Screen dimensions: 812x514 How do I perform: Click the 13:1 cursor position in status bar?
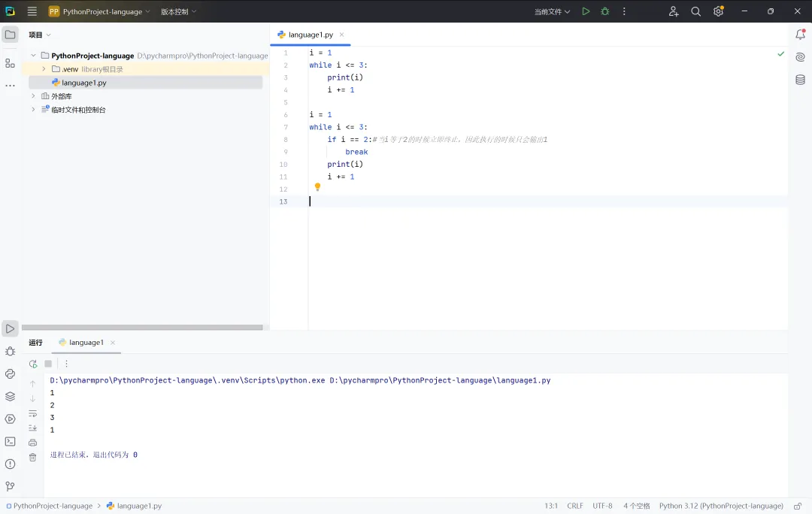click(x=551, y=506)
